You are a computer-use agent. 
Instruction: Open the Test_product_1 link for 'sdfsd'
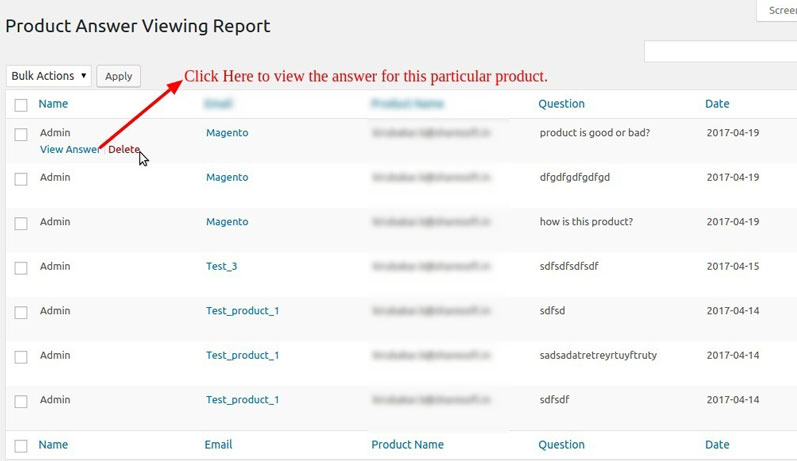[x=242, y=311]
